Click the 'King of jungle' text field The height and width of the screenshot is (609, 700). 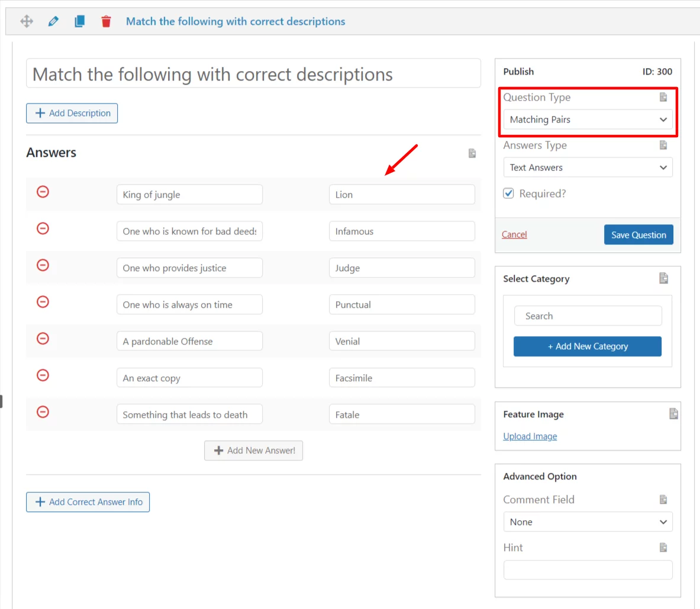pos(190,195)
